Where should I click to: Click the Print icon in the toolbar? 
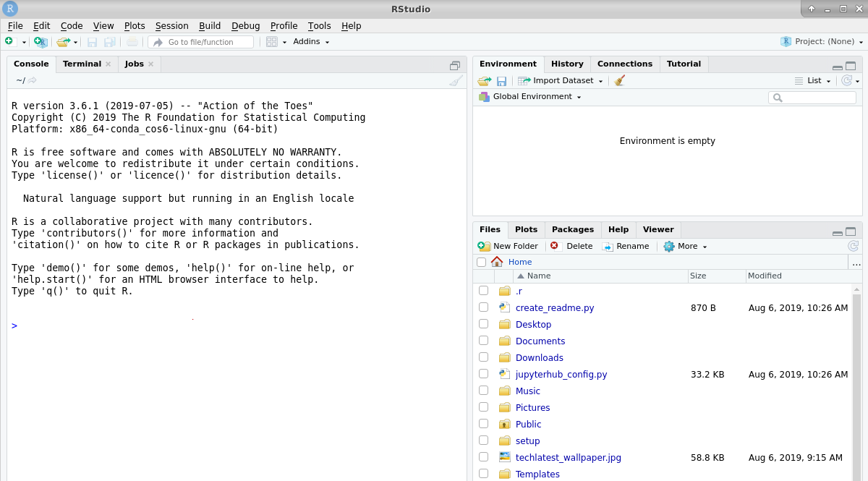pos(132,42)
